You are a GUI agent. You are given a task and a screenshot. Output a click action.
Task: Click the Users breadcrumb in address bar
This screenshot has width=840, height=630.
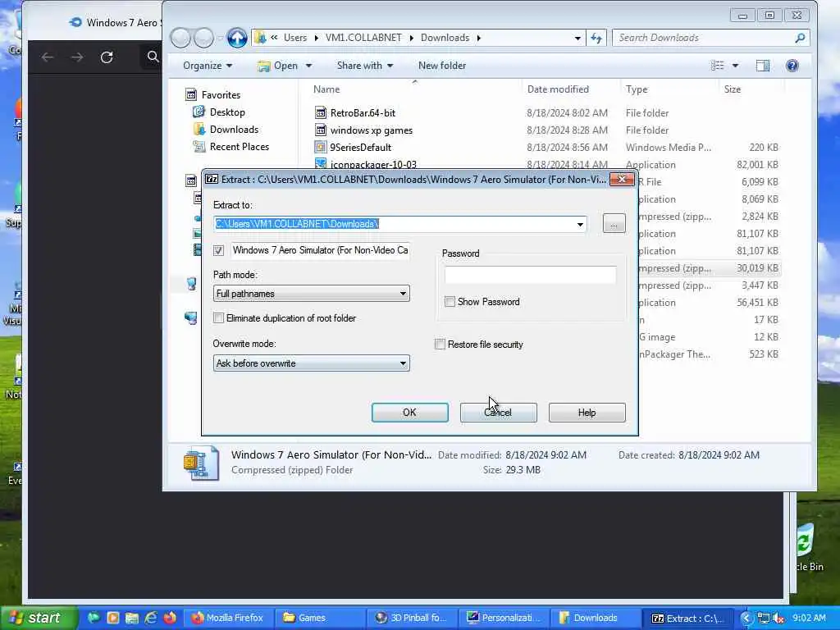click(x=295, y=38)
